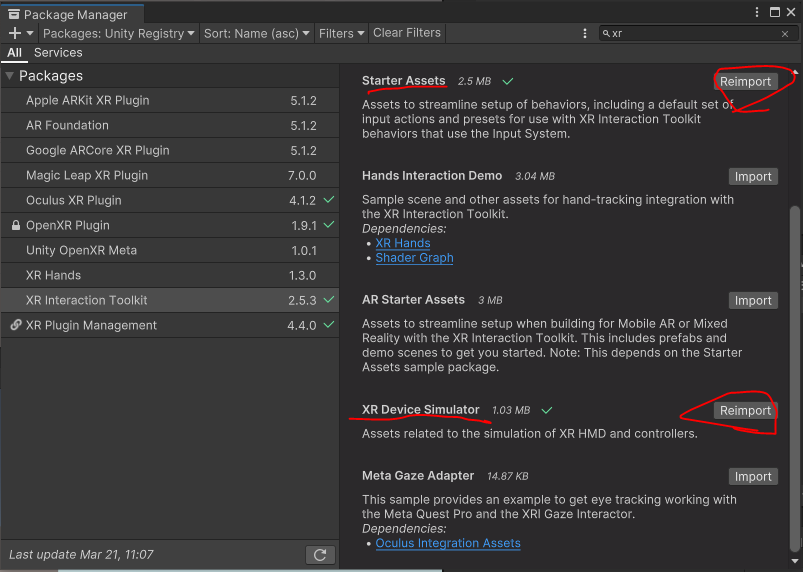
Task: Click the details pane vertical scrollbar
Action: [x=794, y=379]
